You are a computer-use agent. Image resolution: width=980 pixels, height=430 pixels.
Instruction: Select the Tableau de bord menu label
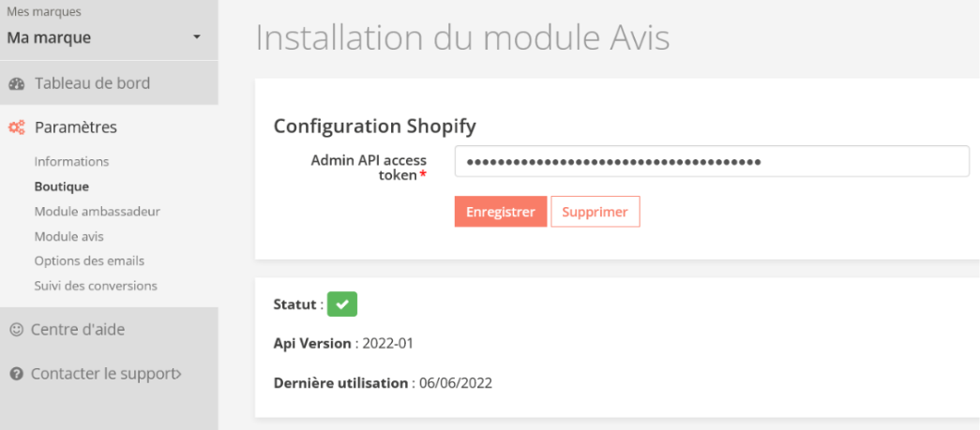[92, 83]
